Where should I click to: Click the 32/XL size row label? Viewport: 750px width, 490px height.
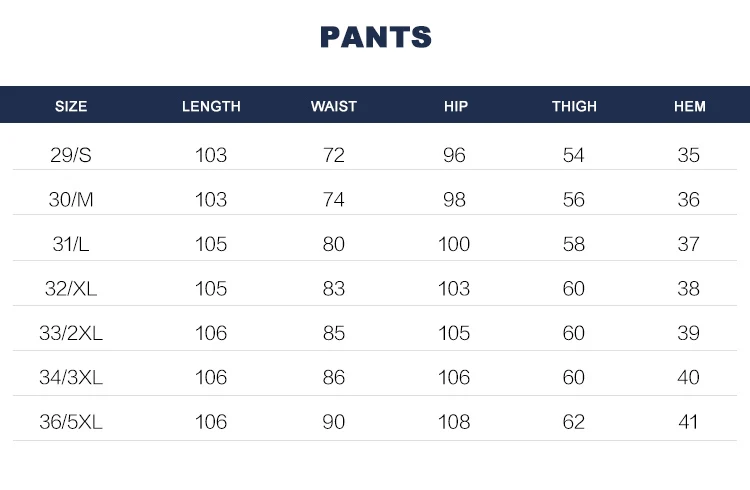click(x=71, y=289)
